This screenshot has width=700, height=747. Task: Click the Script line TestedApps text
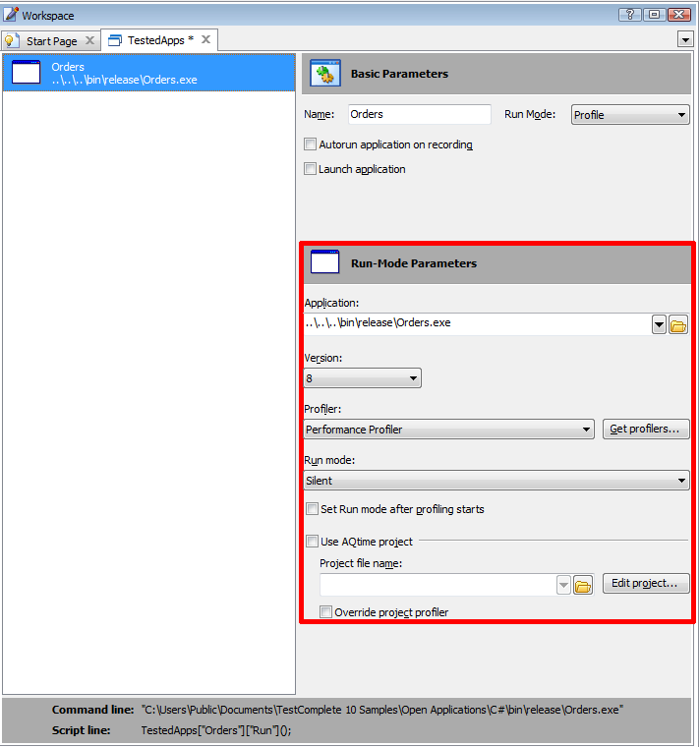pos(216,730)
